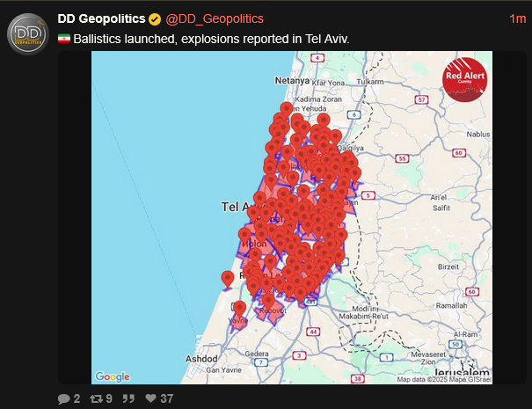Click the blue route 6 shield
This screenshot has width=532, height=409.
coord(353,114)
